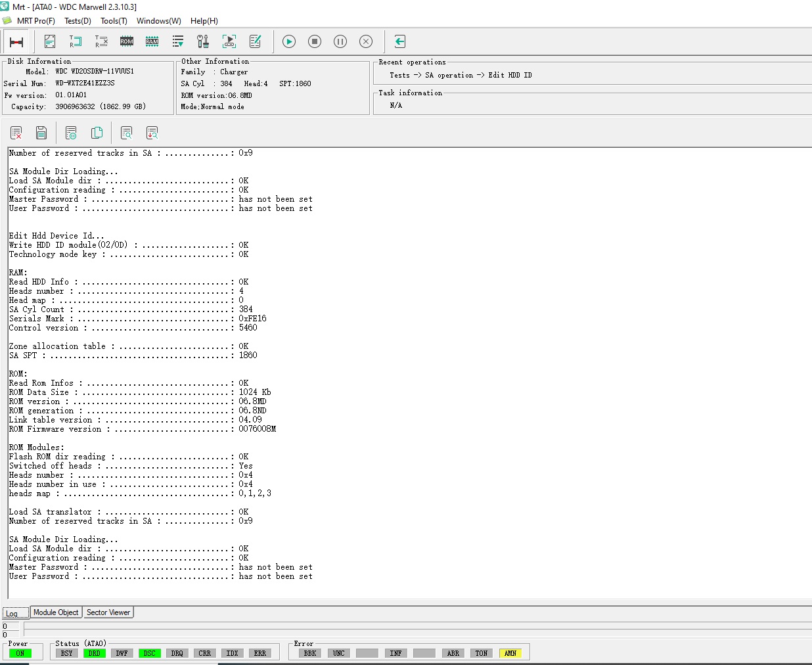
Task: Find next in log with red arrow icon
Action: click(x=152, y=133)
